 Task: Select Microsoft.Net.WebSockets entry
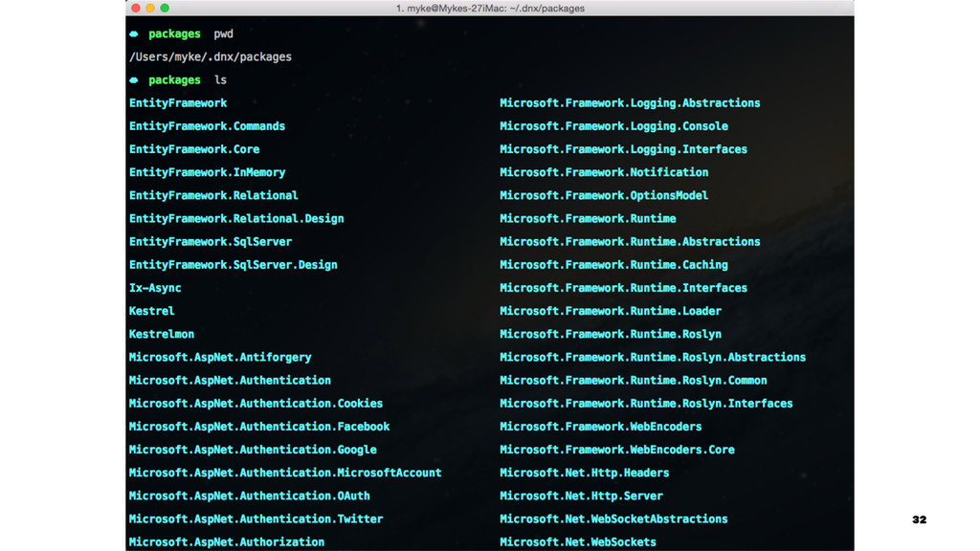(578, 542)
